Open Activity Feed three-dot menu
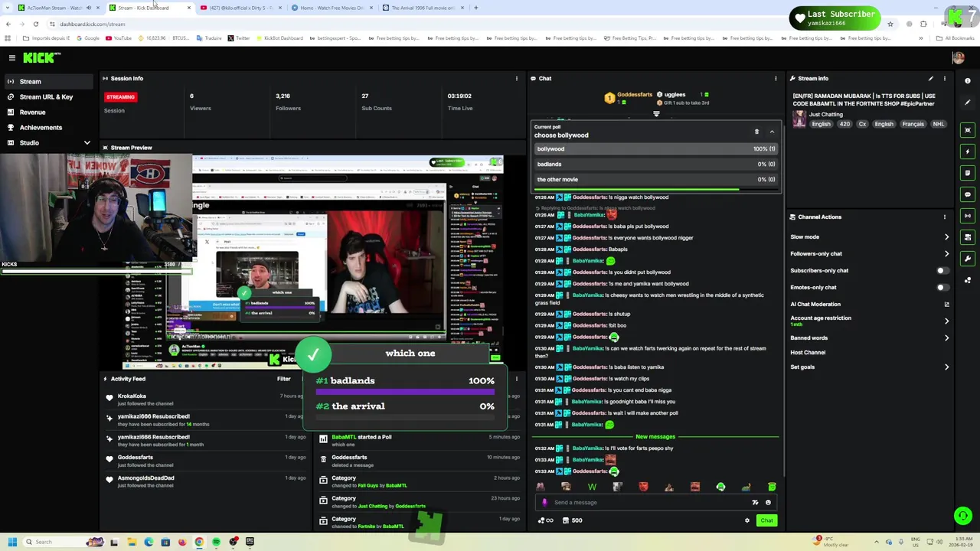This screenshot has width=980, height=551. (x=517, y=379)
